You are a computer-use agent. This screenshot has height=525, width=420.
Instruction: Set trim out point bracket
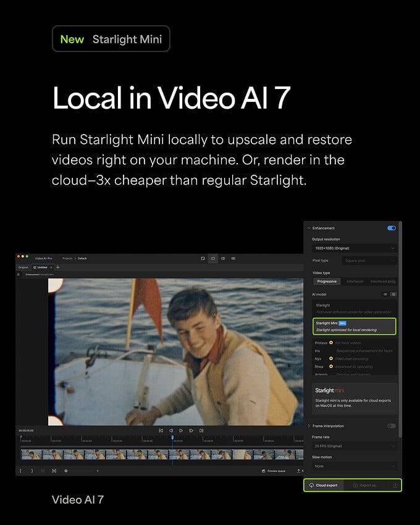point(32,471)
